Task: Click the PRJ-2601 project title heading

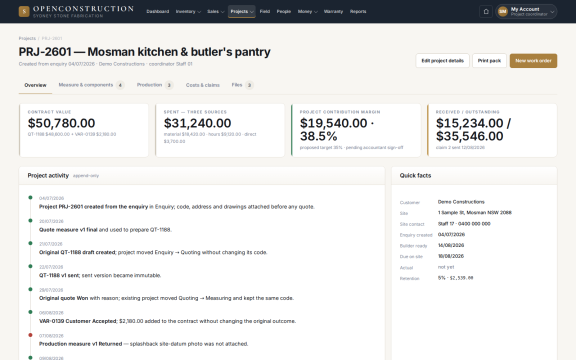Action: point(144,52)
